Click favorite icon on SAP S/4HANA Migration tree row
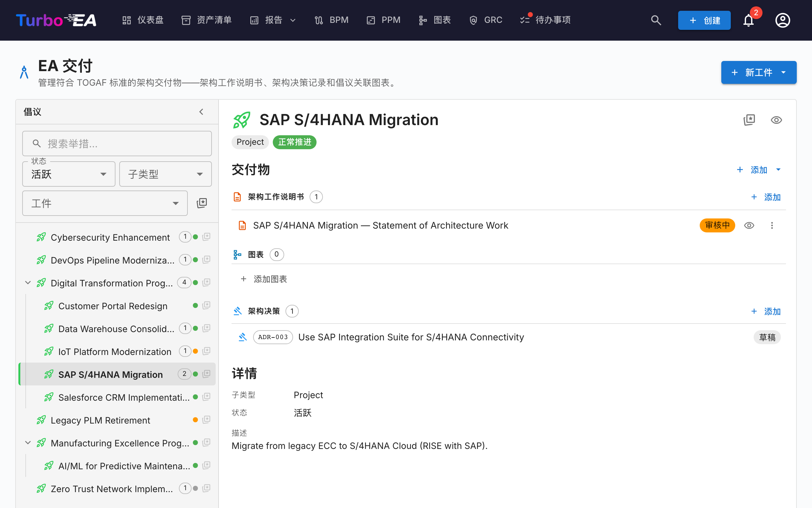The height and width of the screenshot is (508, 812). pos(206,374)
